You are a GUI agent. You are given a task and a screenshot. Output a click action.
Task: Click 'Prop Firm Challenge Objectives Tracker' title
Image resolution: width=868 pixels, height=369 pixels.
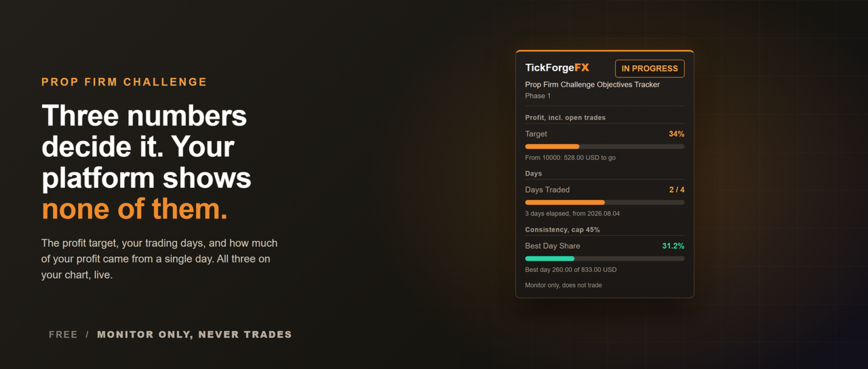(592, 85)
